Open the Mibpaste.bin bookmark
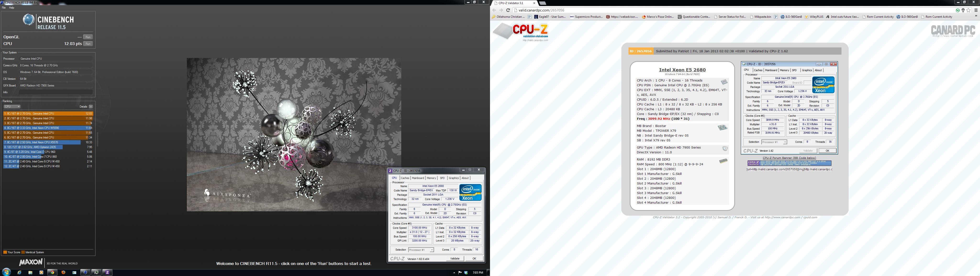The width and height of the screenshot is (980, 276). pos(761,17)
